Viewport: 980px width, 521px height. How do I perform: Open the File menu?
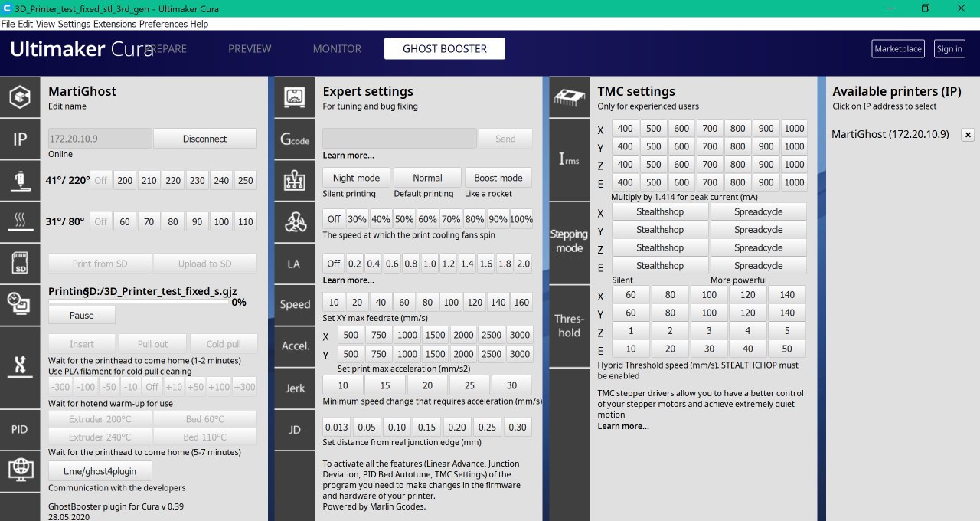coord(8,24)
